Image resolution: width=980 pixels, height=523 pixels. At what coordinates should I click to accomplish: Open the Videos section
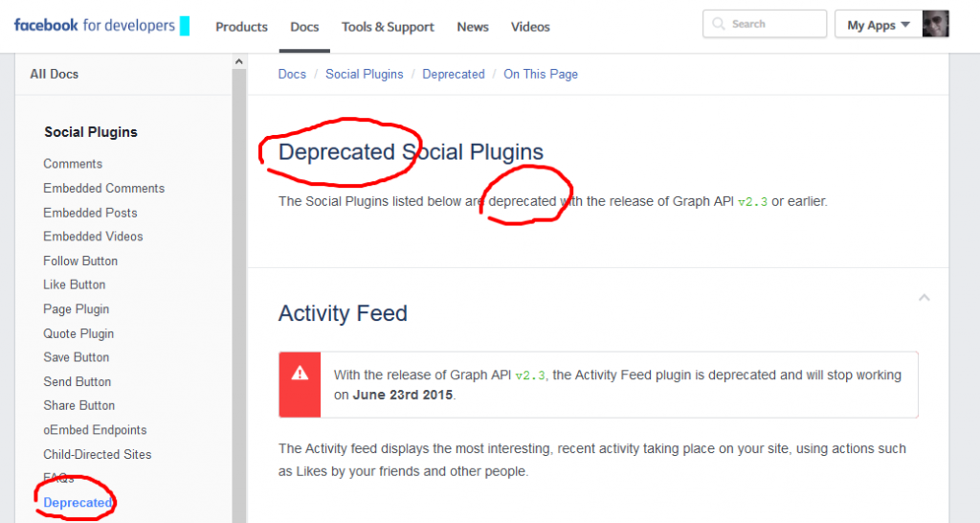point(530,27)
